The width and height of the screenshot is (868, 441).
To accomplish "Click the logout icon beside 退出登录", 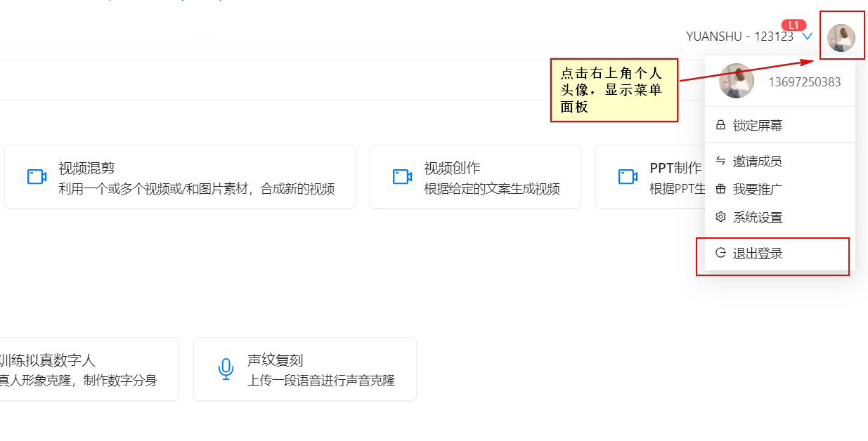I will [720, 254].
